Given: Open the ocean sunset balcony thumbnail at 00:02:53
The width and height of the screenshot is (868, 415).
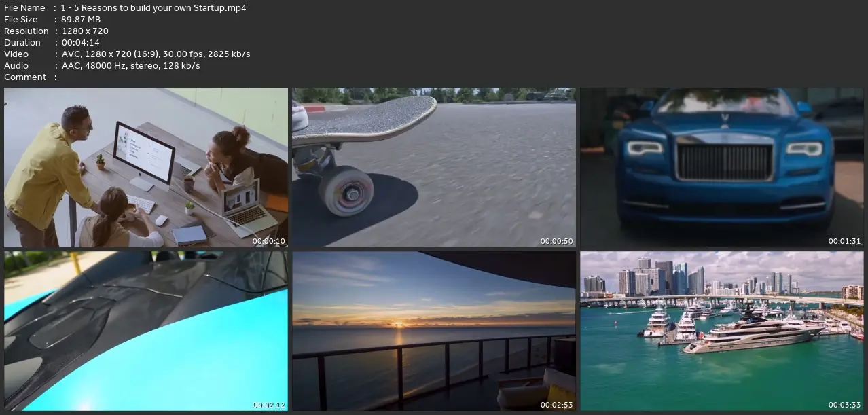Looking at the screenshot, I should pos(434,331).
